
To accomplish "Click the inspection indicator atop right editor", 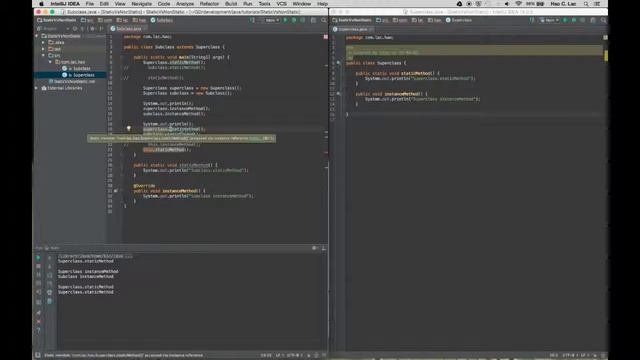I will pos(605,38).
